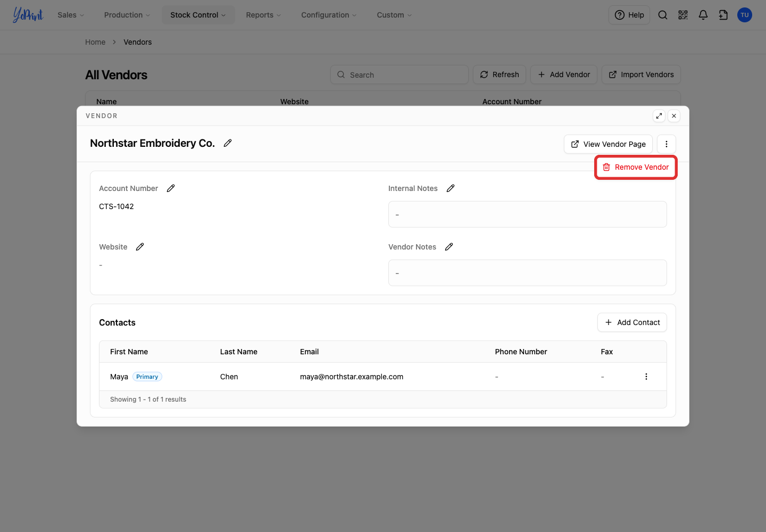Image resolution: width=766 pixels, height=532 pixels.
Task: Expand the vendor dialog to full screen
Action: click(x=659, y=116)
